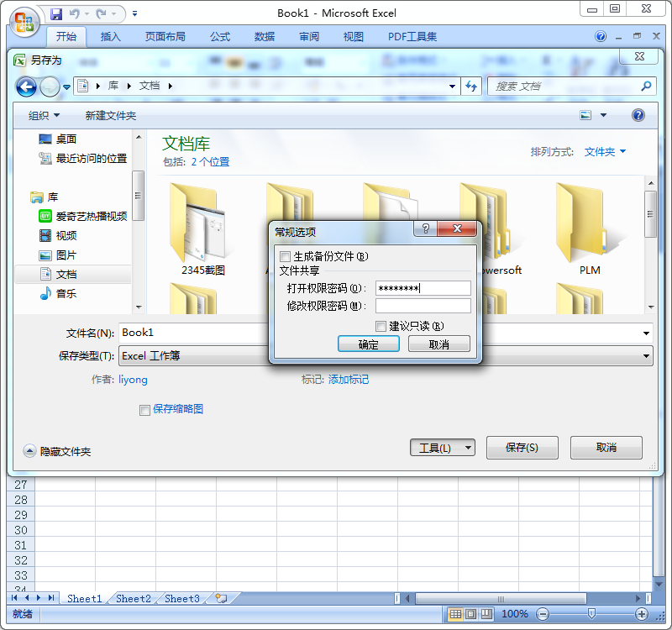The image size is (672, 630).
Task: Open the address bar history dropdown
Action: 452,87
